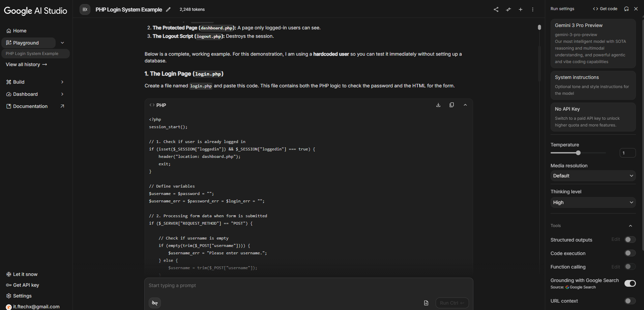
Task: Create a new chat with the plus icon
Action: (x=521, y=9)
